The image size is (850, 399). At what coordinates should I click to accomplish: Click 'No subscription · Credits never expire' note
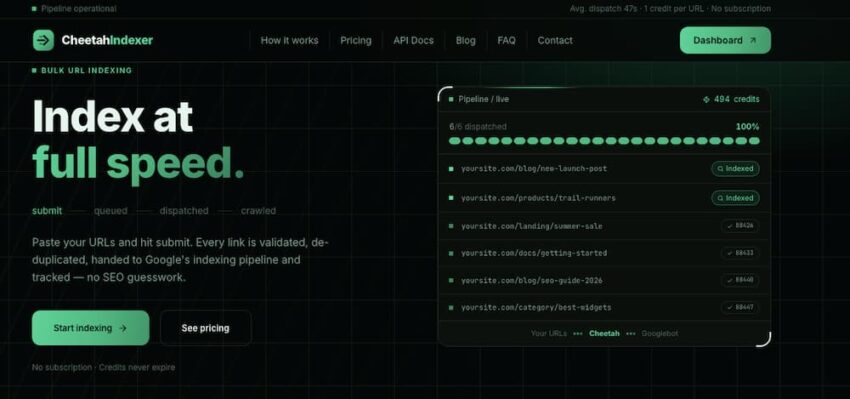(104, 368)
